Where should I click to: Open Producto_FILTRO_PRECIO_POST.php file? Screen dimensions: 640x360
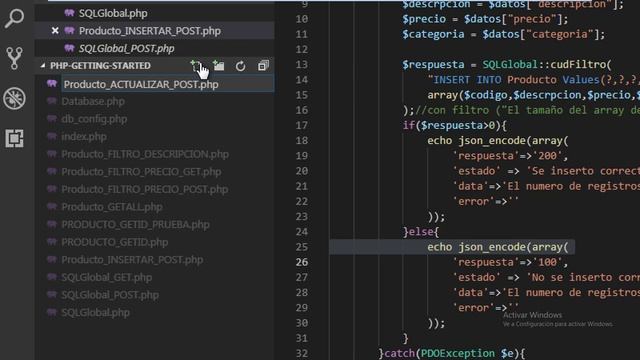(145, 189)
